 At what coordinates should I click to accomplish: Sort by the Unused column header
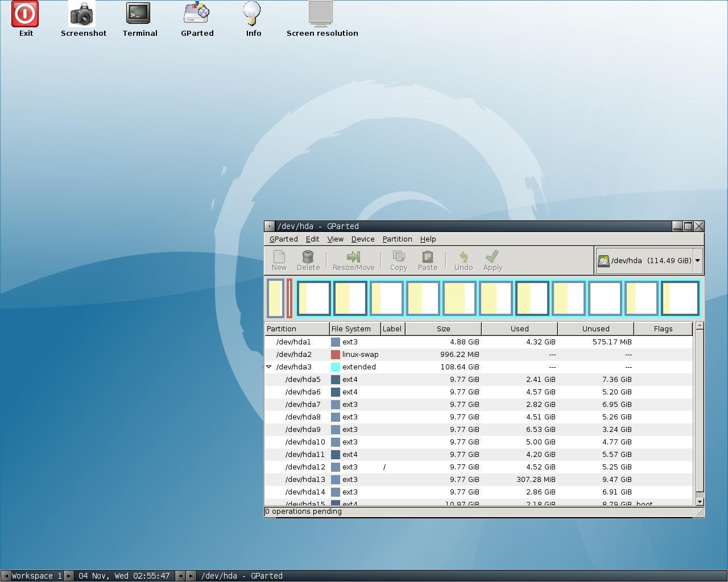coord(595,329)
